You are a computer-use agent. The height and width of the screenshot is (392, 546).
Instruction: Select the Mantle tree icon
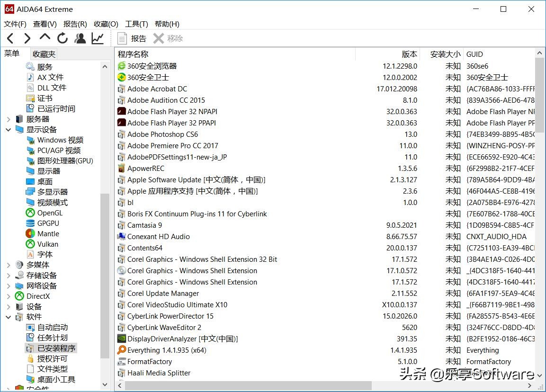click(30, 233)
